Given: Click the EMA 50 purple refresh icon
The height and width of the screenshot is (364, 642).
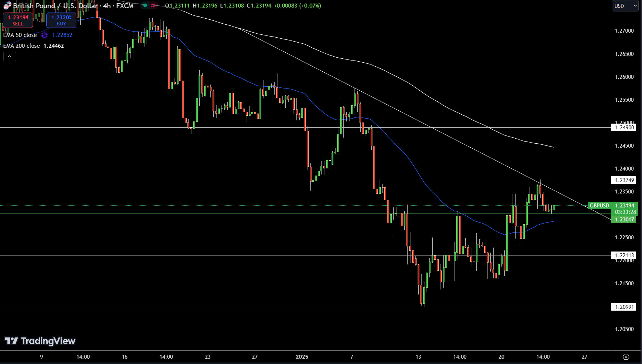Looking at the screenshot, I should tap(44, 35).
